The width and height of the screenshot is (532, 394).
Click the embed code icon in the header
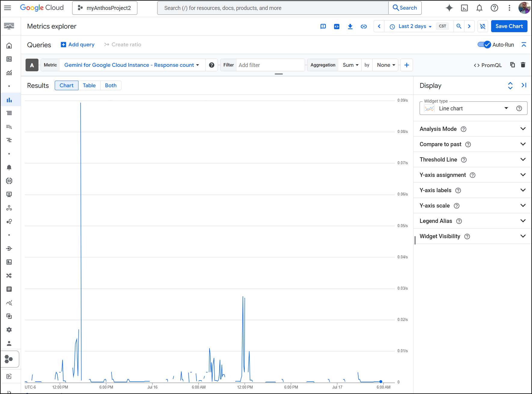pyautogui.click(x=337, y=26)
